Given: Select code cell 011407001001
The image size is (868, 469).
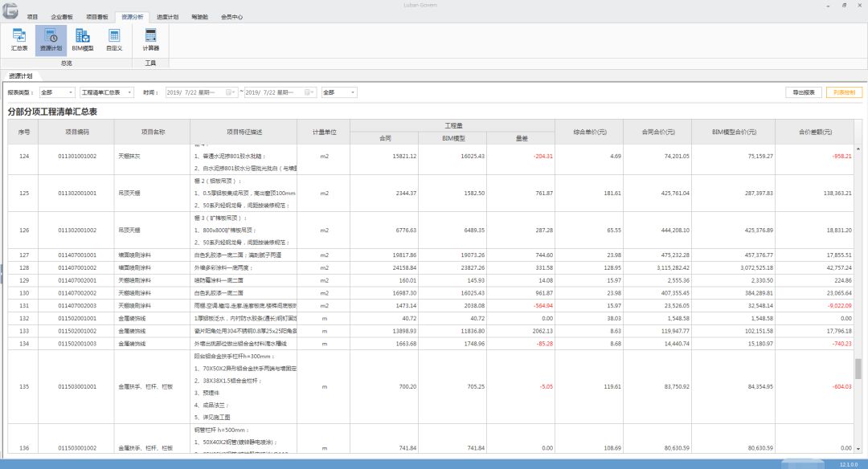Looking at the screenshot, I should click(77, 255).
